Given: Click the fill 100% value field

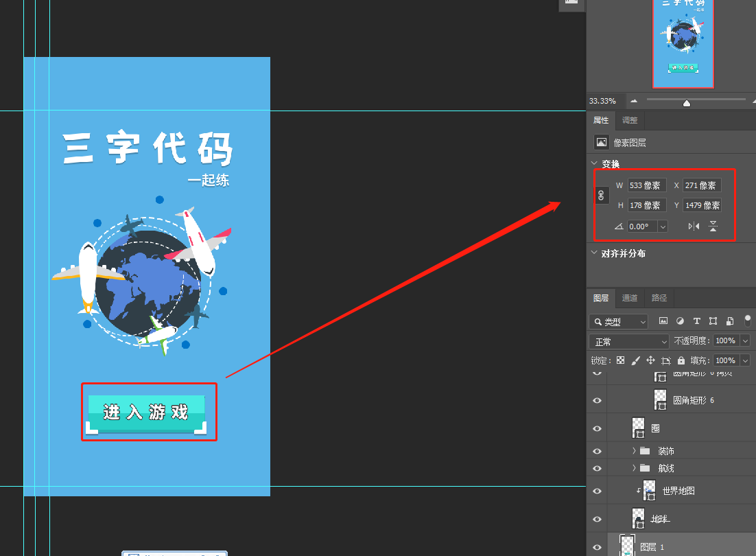Looking at the screenshot, I should (x=727, y=360).
